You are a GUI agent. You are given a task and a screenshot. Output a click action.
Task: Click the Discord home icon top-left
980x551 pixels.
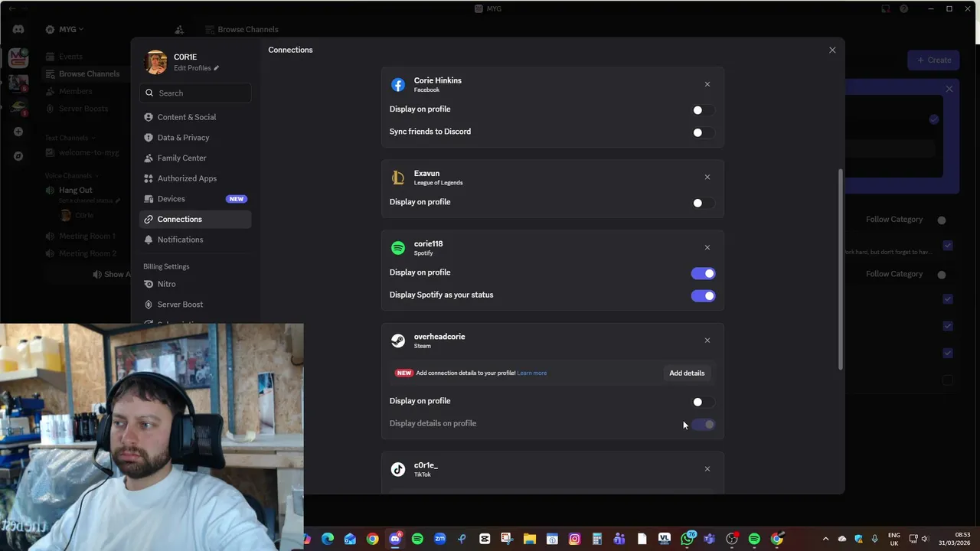click(x=18, y=29)
